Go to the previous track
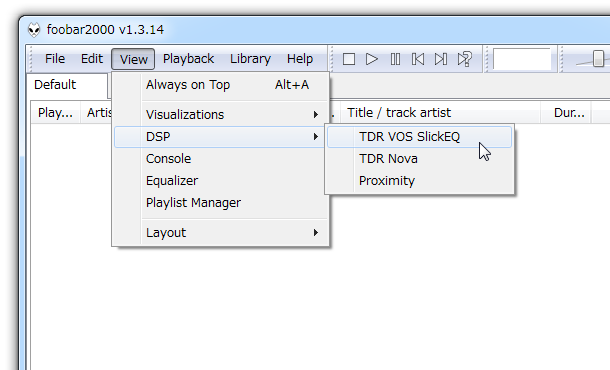 [x=418, y=59]
